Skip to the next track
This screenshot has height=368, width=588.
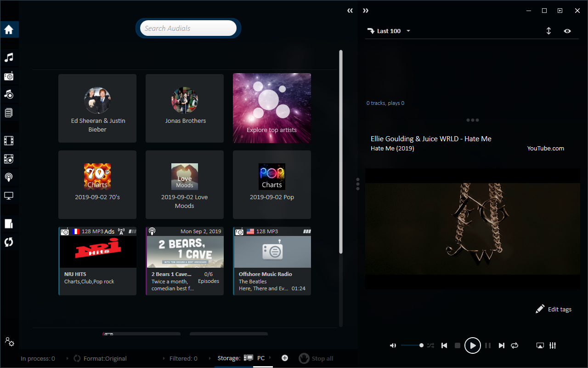tap(502, 345)
